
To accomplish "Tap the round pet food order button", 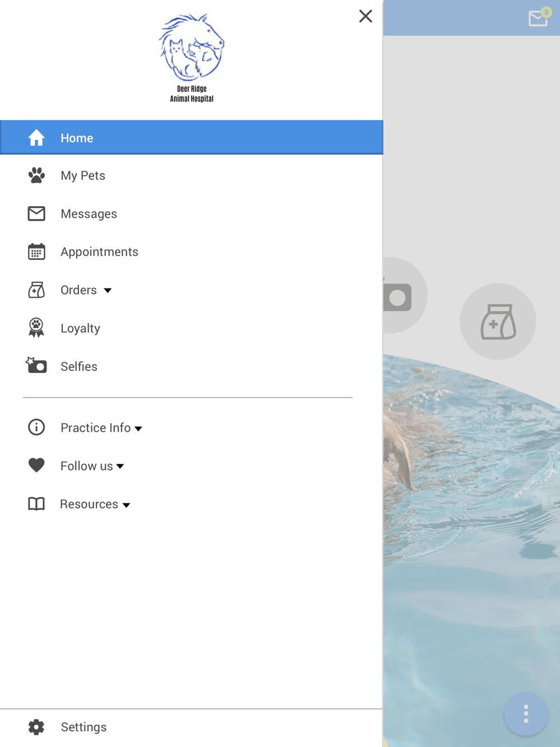I will [x=498, y=321].
